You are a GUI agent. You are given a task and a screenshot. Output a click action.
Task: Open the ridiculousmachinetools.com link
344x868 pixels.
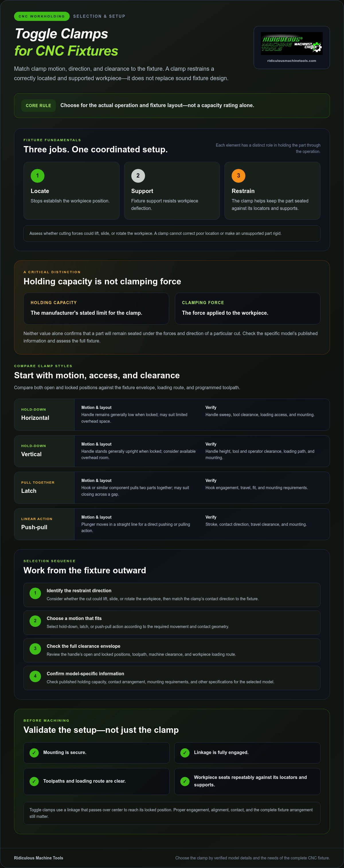[x=292, y=61]
